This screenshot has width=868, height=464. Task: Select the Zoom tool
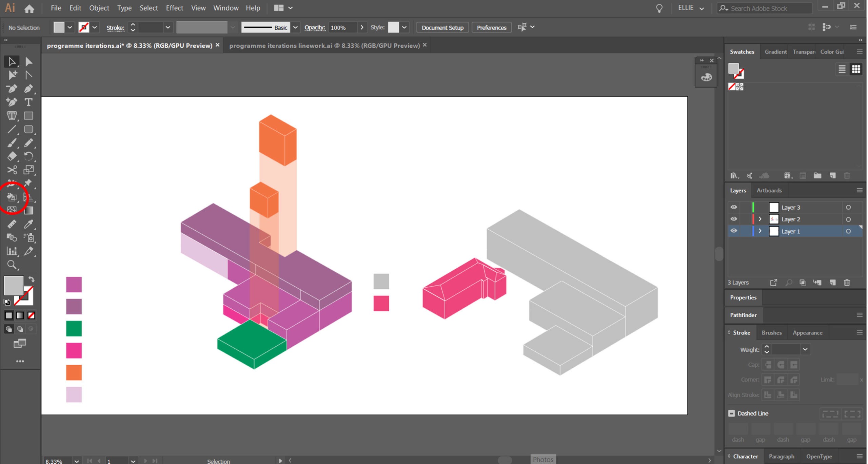point(12,265)
